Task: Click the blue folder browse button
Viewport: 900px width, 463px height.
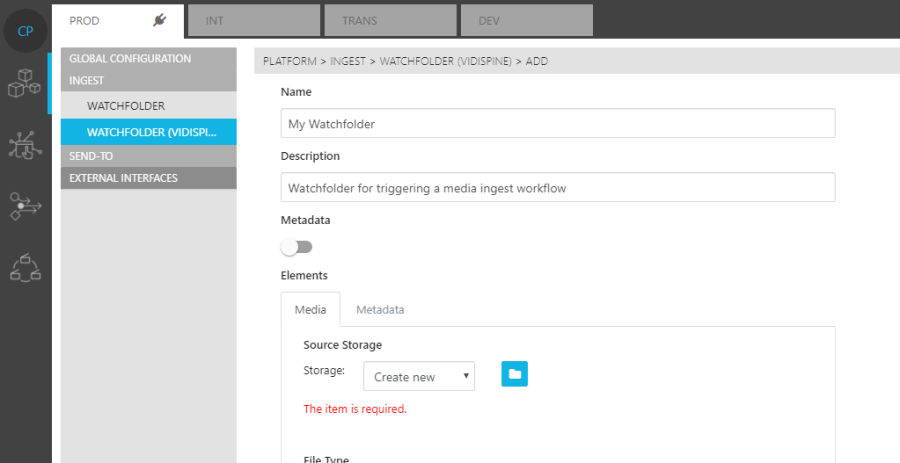Action: point(514,374)
